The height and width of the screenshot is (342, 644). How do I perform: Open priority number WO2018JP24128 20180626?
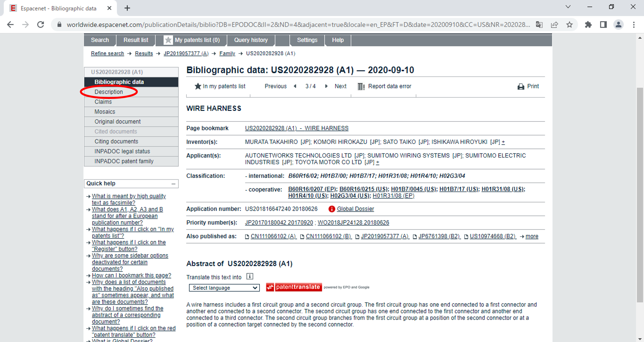tap(353, 223)
